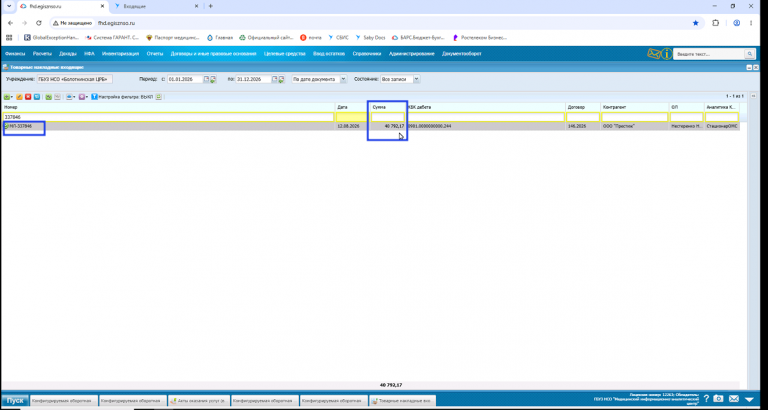Click the envelope icon in bottom taskbar

(734, 399)
